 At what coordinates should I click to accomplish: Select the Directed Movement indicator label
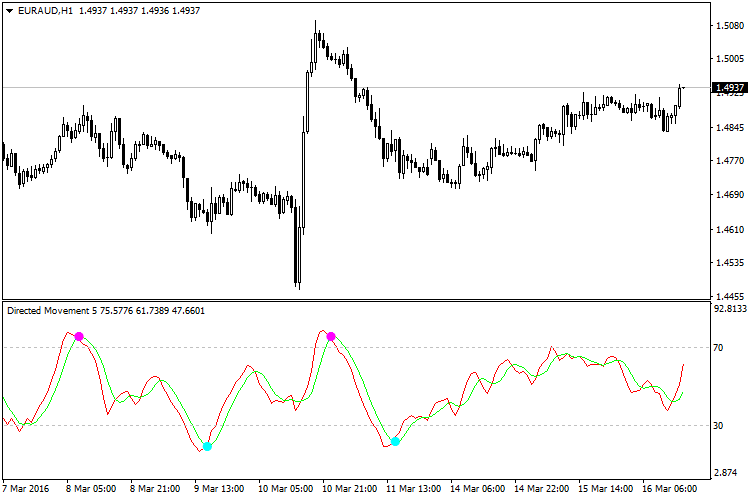[x=50, y=311]
